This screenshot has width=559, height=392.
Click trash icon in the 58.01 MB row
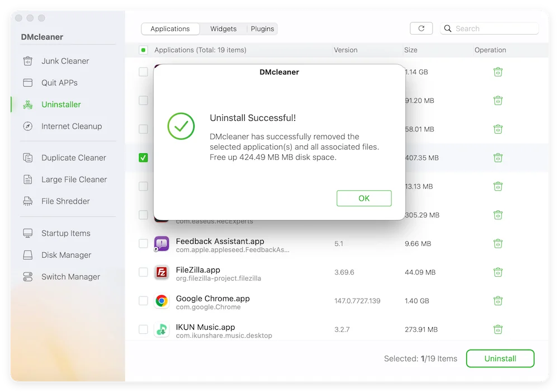tap(498, 129)
